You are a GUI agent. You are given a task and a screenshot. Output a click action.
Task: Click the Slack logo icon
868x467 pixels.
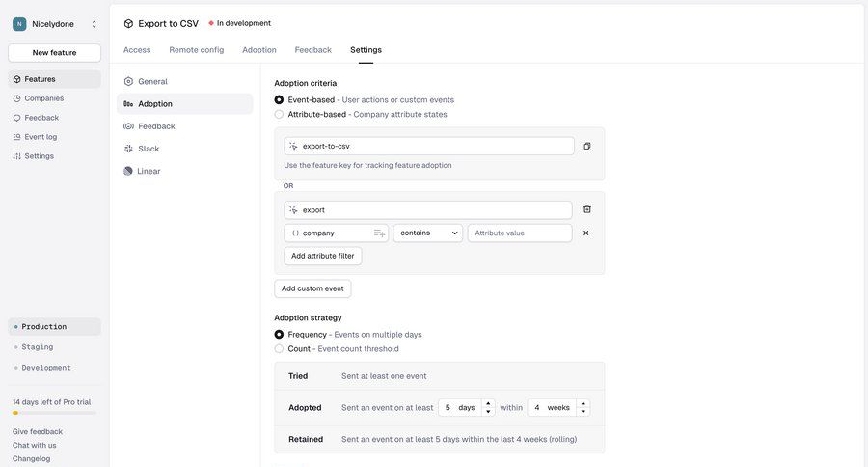pyautogui.click(x=128, y=149)
